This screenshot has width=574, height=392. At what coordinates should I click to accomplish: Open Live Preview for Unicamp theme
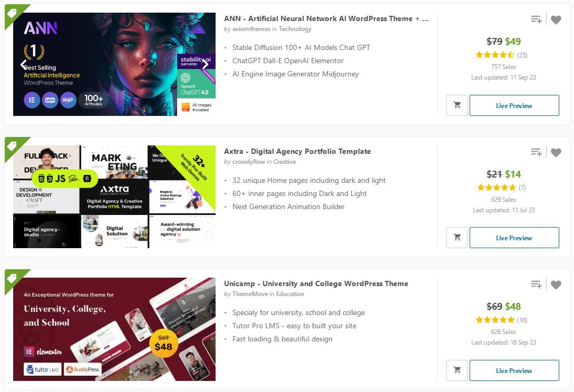click(514, 370)
